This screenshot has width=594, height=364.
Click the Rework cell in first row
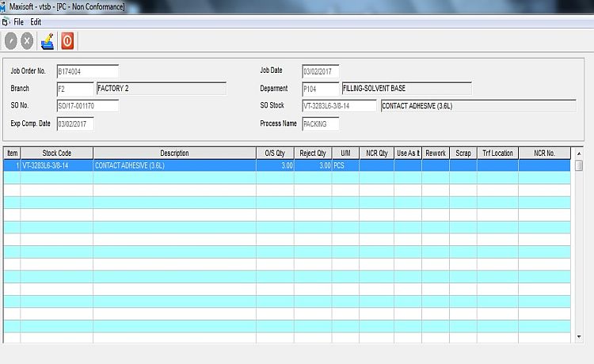436,166
